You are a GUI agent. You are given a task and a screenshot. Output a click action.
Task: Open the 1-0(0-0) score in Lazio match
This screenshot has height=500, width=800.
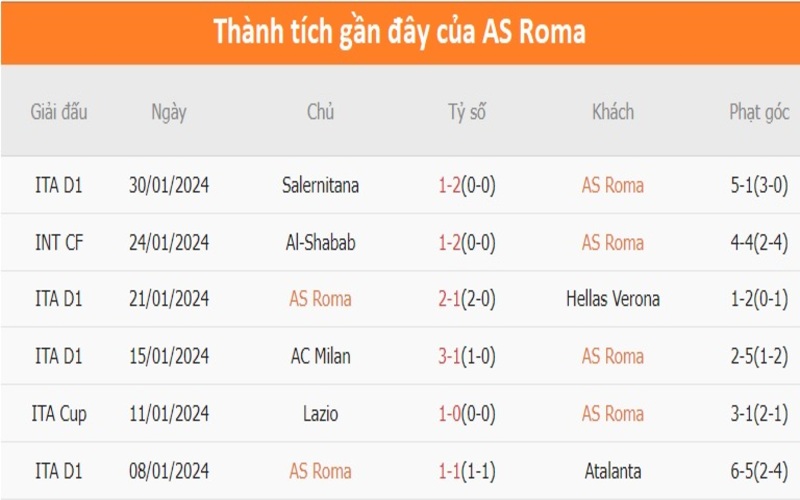[x=466, y=413]
